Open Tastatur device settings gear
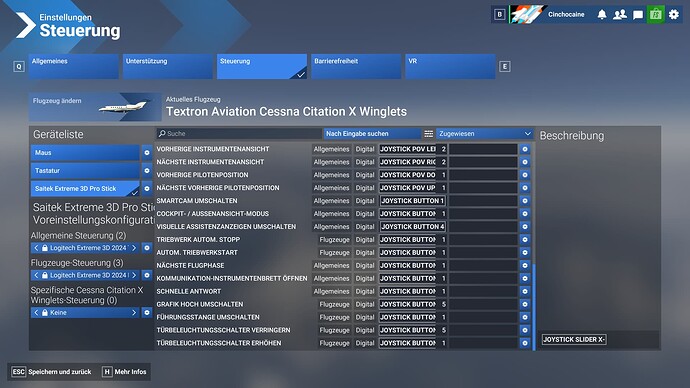This screenshot has height=388, width=690. pyautogui.click(x=147, y=171)
